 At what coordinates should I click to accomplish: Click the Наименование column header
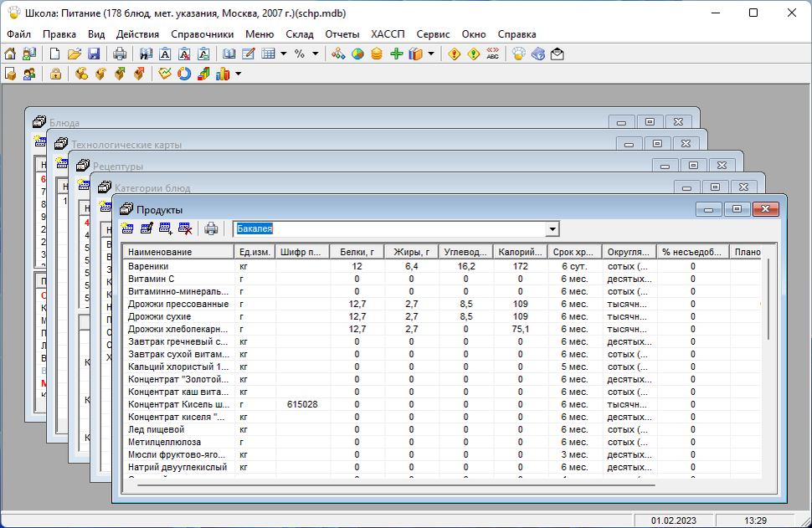[178, 252]
